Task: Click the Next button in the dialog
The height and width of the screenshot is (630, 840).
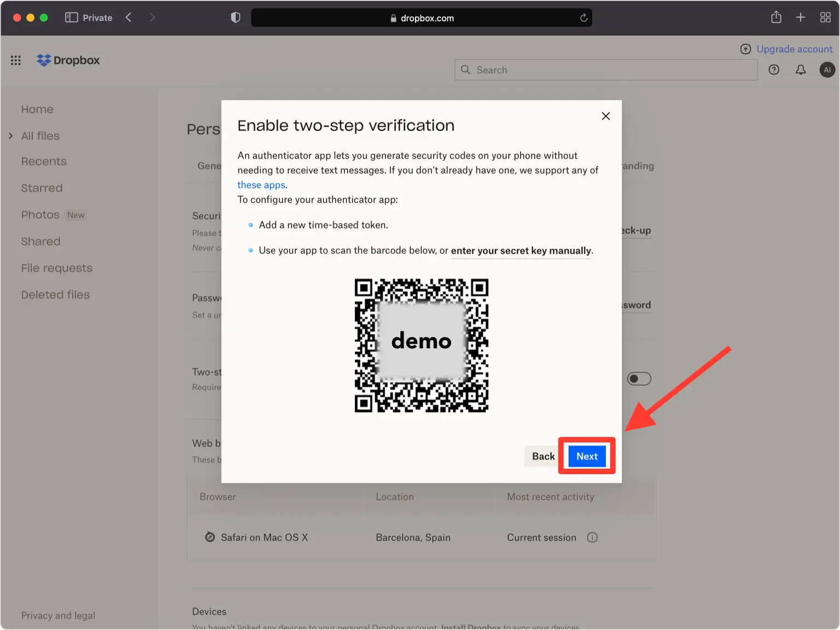Action: (x=587, y=456)
